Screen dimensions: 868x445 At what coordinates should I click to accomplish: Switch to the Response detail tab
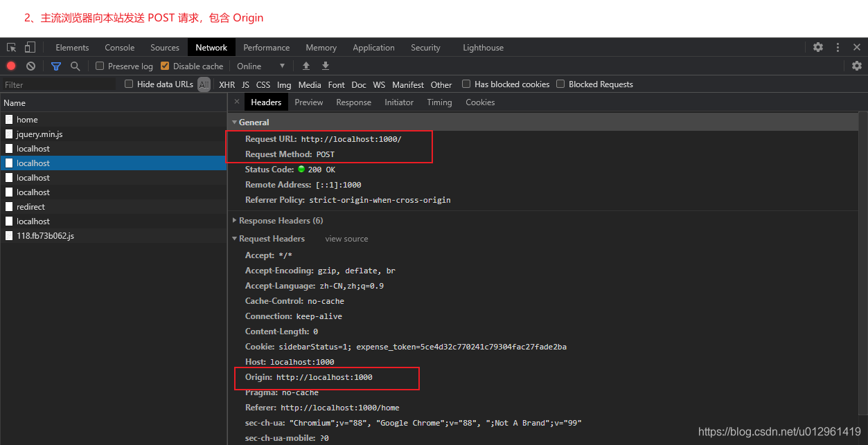point(354,102)
